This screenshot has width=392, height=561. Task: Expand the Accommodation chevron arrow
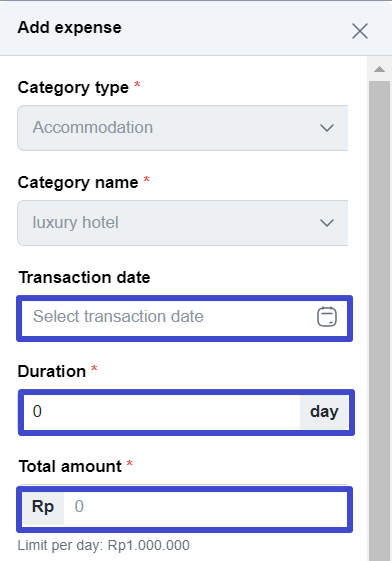click(x=327, y=128)
